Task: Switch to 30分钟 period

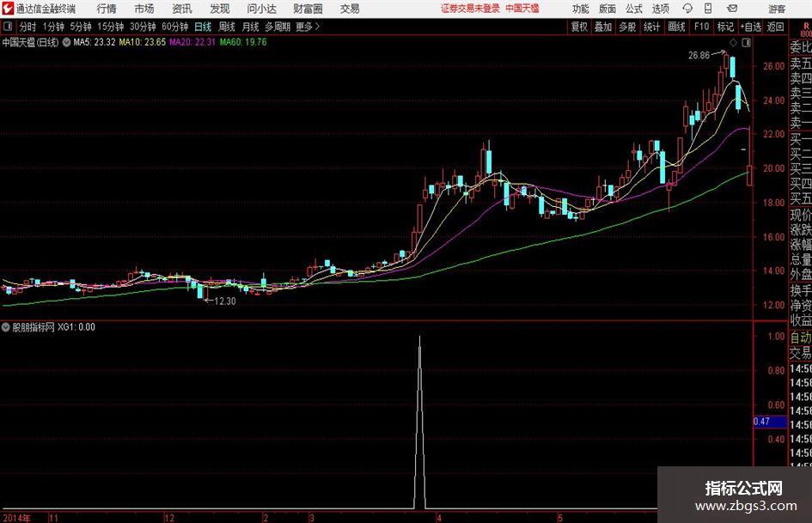Action: [143, 27]
